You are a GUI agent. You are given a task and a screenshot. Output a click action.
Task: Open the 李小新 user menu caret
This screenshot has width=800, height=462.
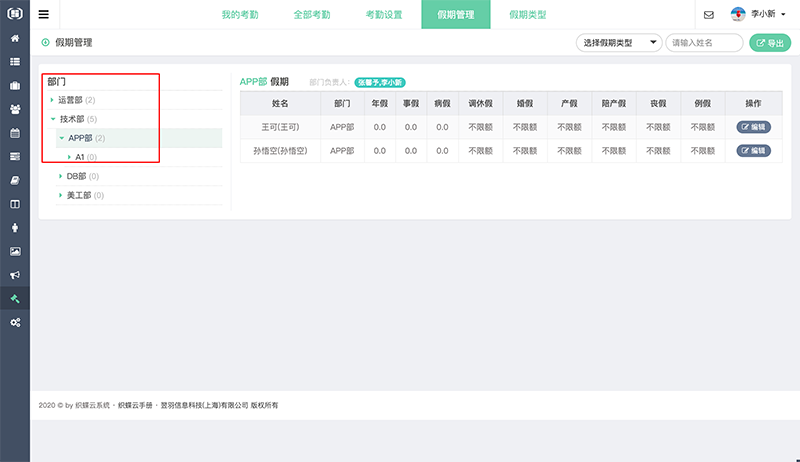coord(783,14)
